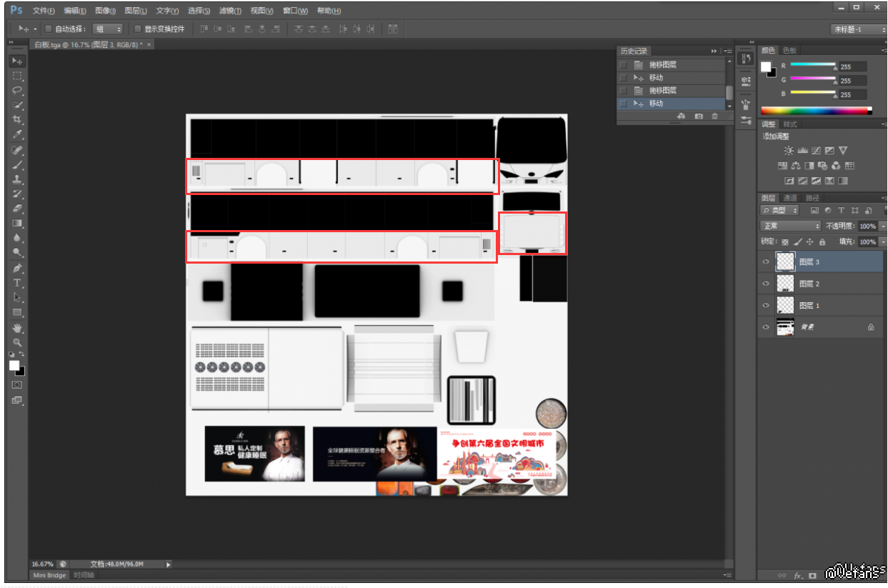Image resolution: width=888 pixels, height=588 pixels.
Task: Activate the Hand tool
Action: [18, 328]
